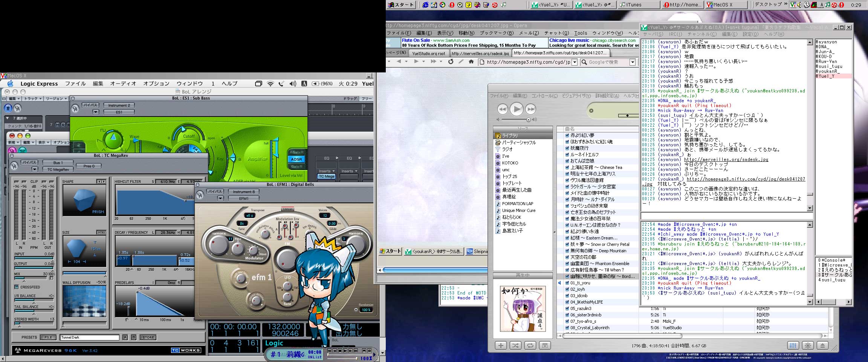Click the AirPort Wi-Fi icon in Mac menu bar
868x362 pixels.
coord(270,84)
